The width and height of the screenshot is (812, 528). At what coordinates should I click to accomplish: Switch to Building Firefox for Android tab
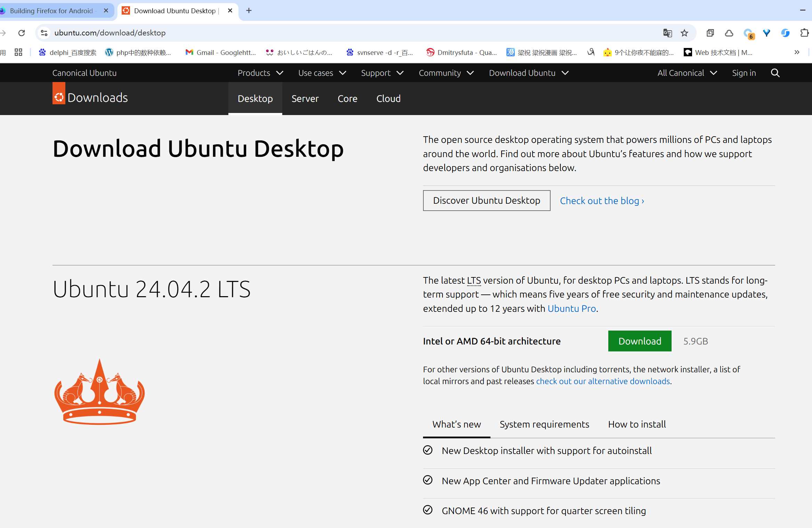coord(51,11)
